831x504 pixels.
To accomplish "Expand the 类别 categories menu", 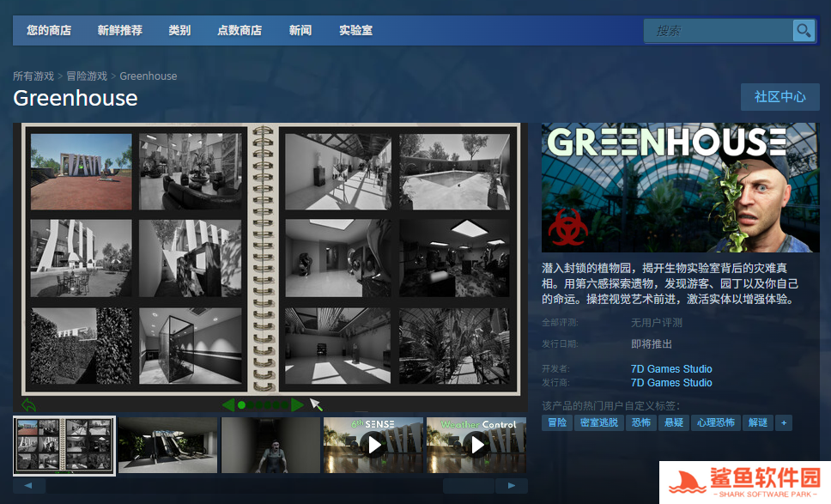I will pyautogui.click(x=179, y=31).
